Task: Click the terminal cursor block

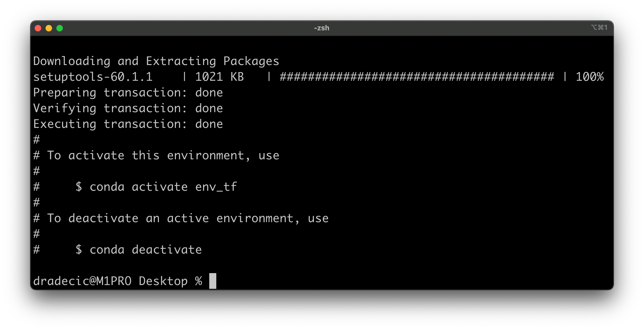Action: click(x=213, y=280)
